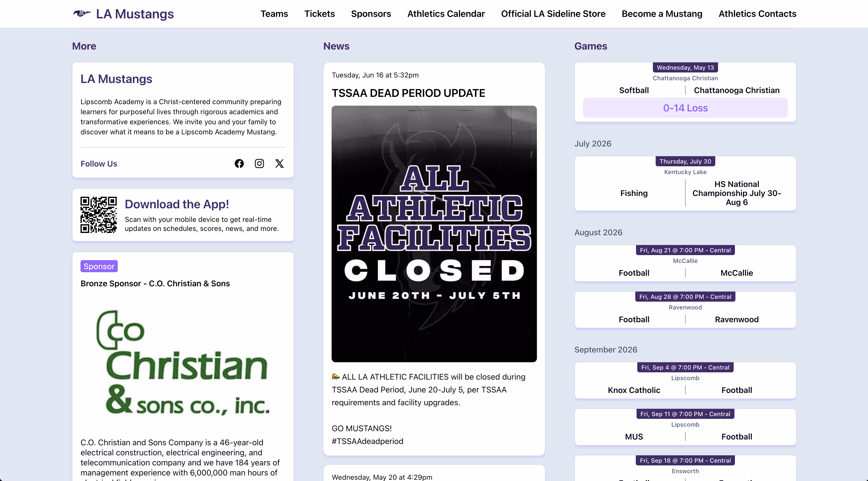Click the Fri, Sep 18 @ 7:00 PM badge
The width and height of the screenshot is (868, 481).
pyautogui.click(x=685, y=460)
